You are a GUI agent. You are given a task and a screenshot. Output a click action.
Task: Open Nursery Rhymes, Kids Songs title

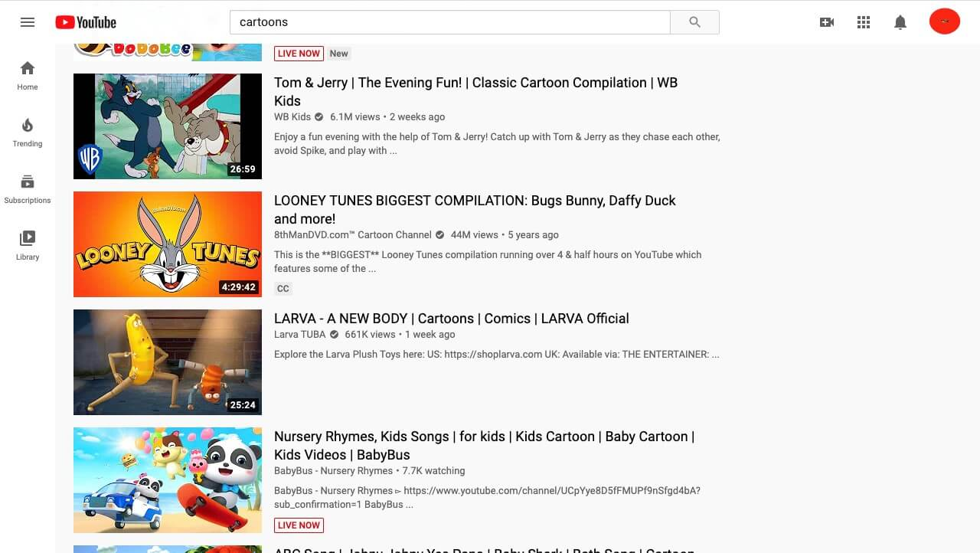[485, 446]
